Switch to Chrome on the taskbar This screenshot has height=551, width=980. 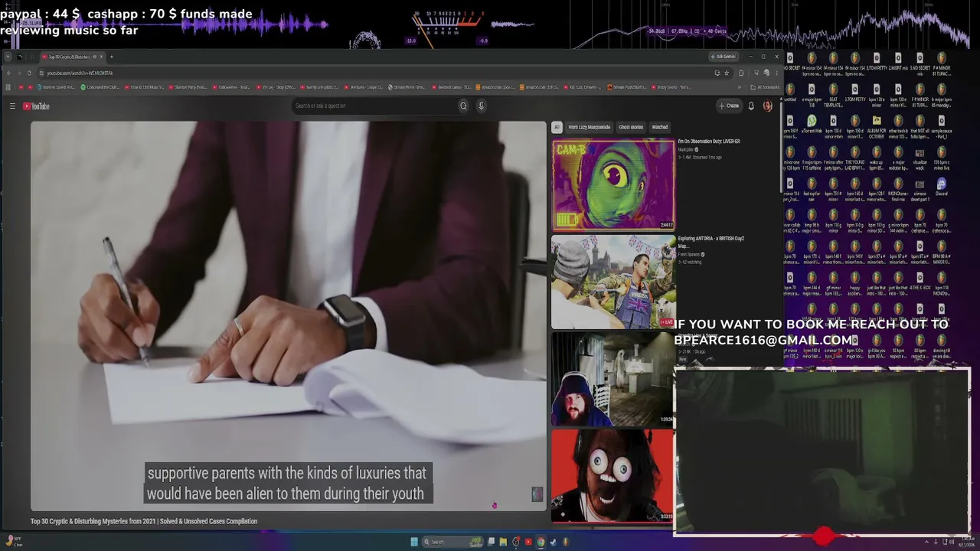tap(541, 542)
